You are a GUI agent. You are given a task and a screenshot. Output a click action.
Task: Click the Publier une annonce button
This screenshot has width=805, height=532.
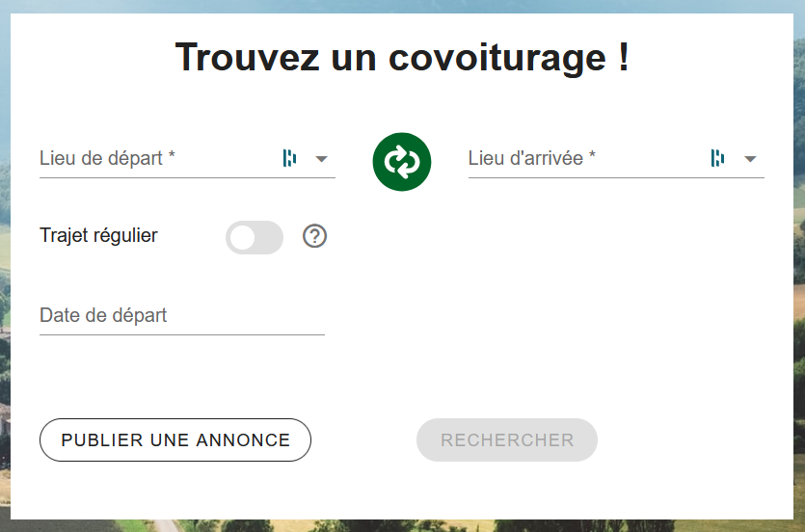click(175, 440)
